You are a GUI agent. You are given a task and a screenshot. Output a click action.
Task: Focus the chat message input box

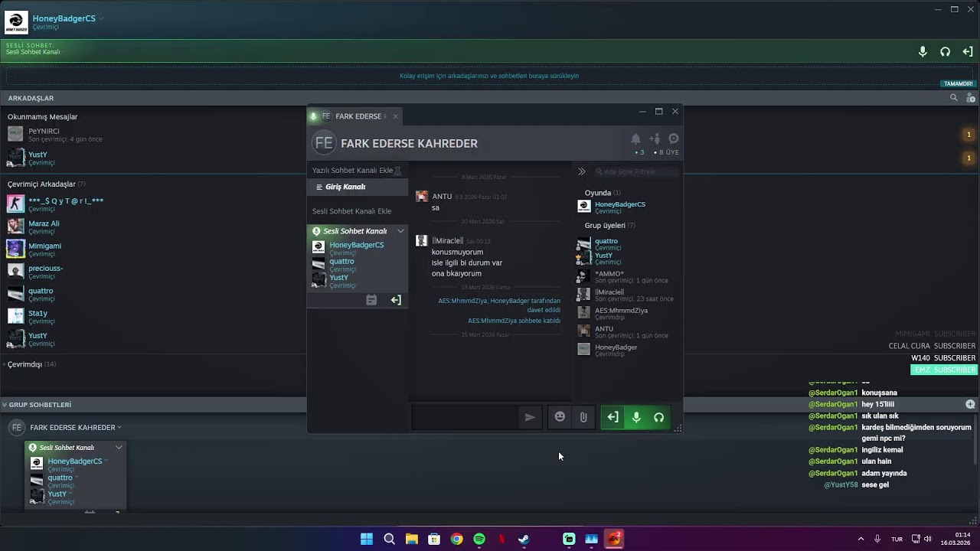(x=465, y=417)
